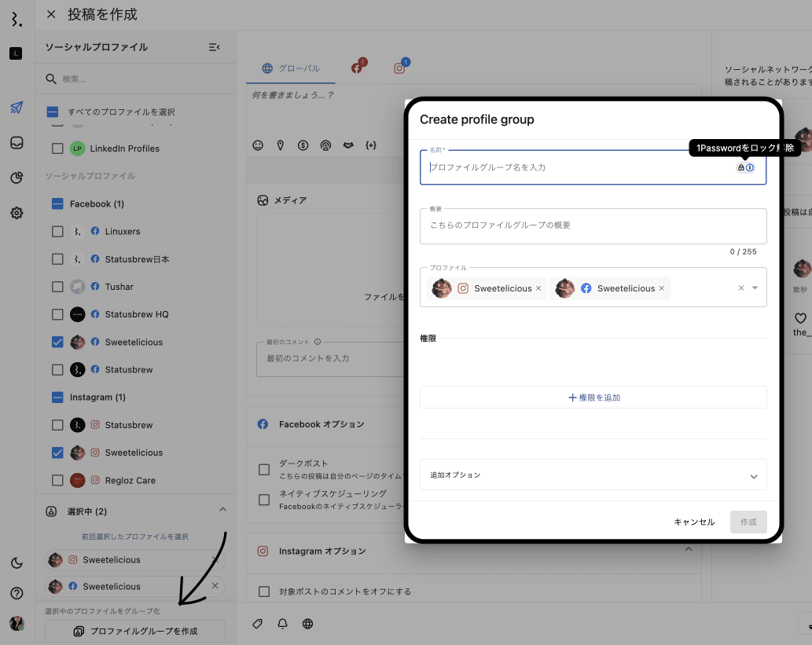Click the tag icon in bottom toolbar
This screenshot has height=645, width=812.
(x=257, y=624)
